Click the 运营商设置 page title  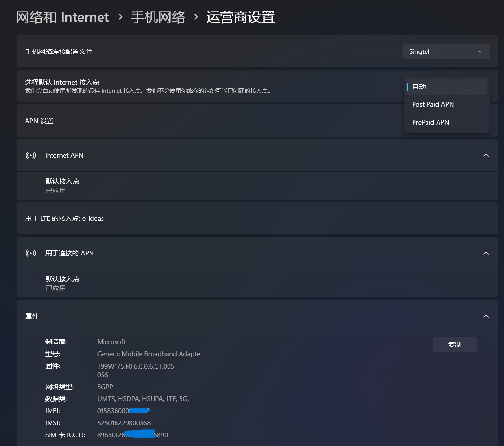pyautogui.click(x=240, y=17)
